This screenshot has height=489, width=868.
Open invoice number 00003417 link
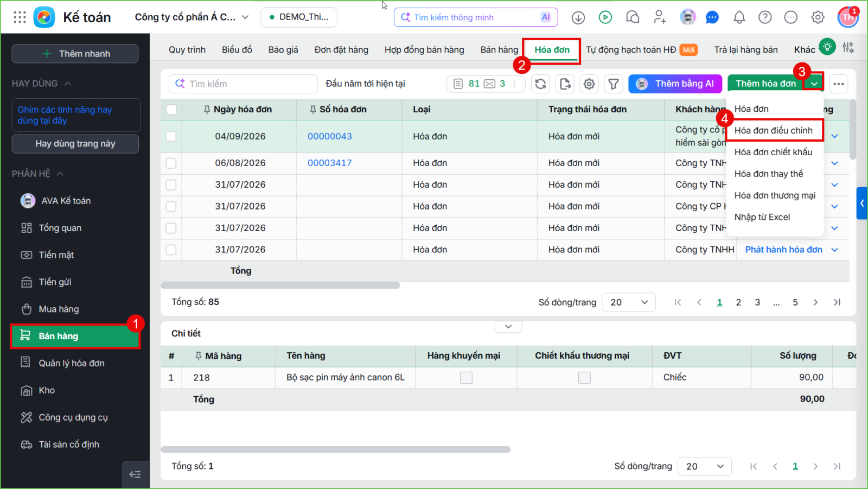click(330, 163)
